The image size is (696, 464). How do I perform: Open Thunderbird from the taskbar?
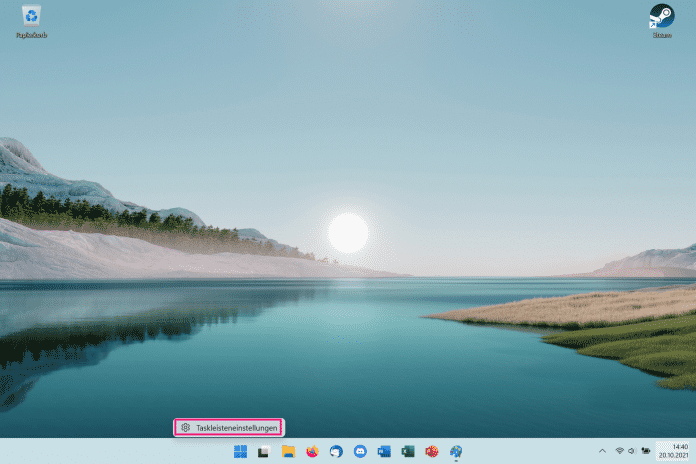[336, 452]
